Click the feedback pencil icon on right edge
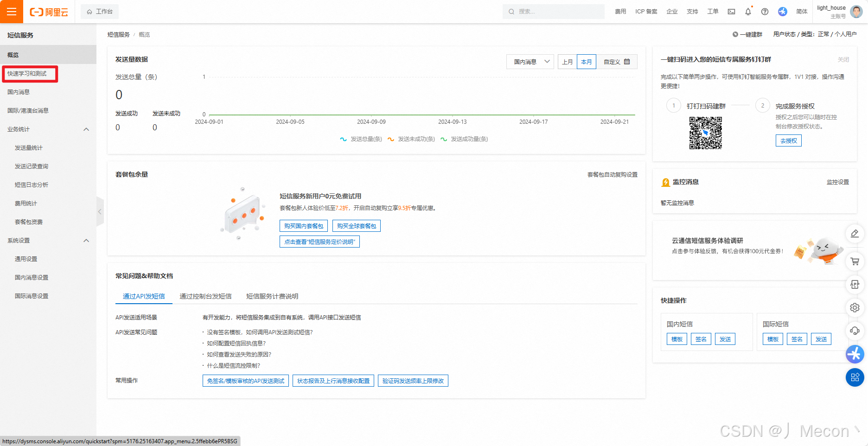The height and width of the screenshot is (446, 868). click(x=855, y=234)
